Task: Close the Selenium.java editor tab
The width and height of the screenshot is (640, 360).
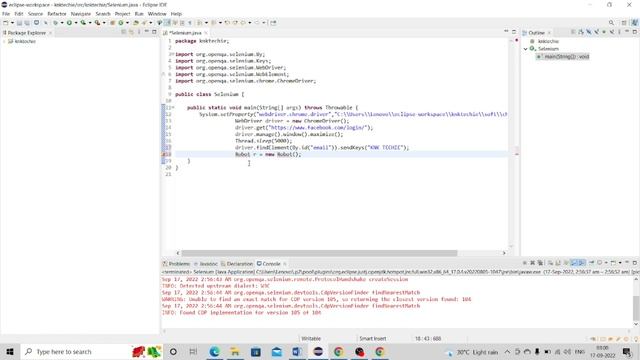Action: pyautogui.click(x=206, y=33)
